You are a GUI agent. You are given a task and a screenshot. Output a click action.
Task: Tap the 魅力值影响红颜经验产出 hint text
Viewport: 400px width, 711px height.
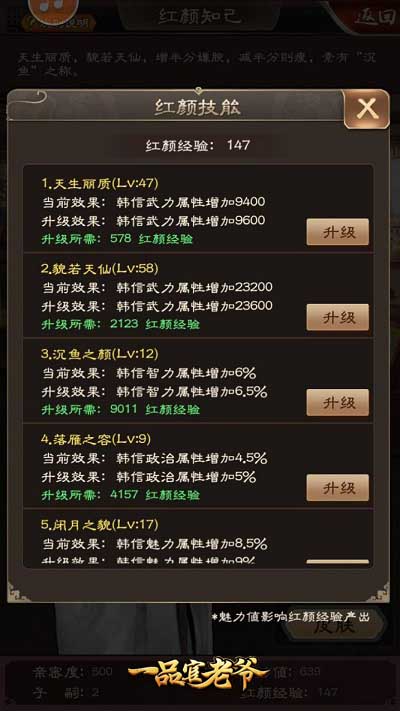(291, 617)
